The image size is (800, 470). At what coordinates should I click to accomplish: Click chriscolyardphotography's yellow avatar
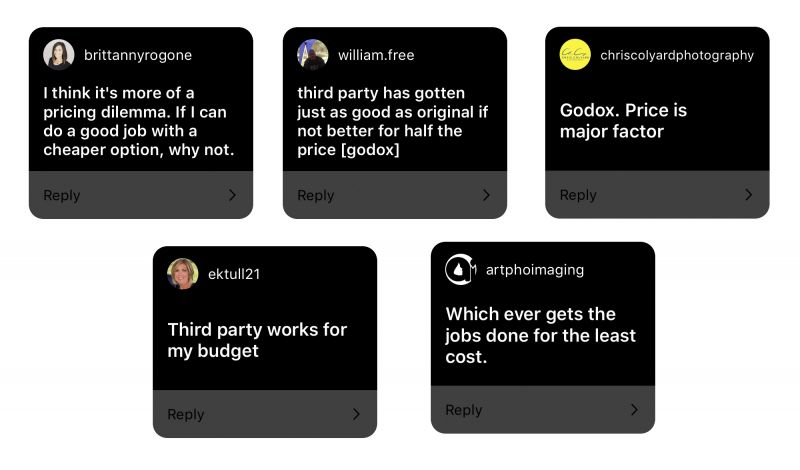point(575,55)
